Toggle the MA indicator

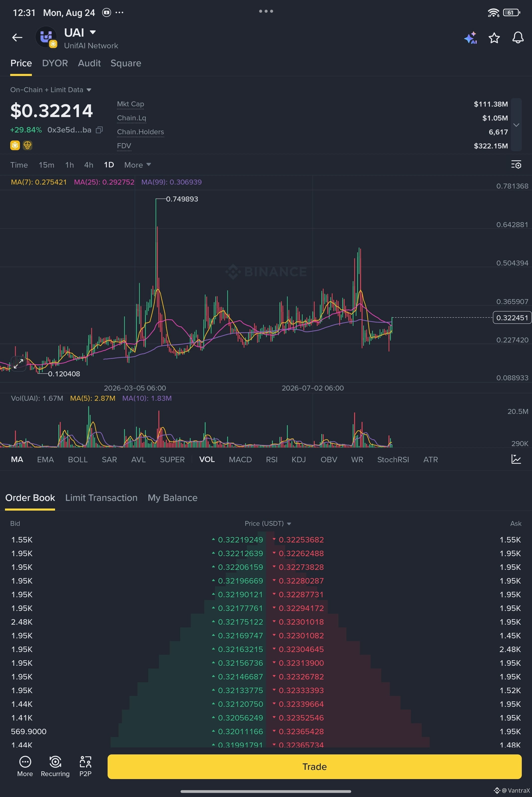click(17, 460)
